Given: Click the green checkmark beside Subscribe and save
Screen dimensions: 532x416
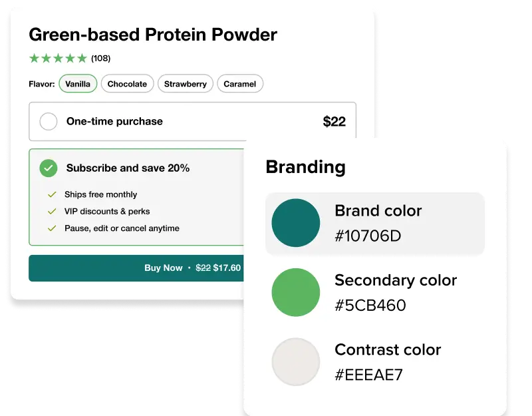Looking at the screenshot, I should (x=47, y=168).
